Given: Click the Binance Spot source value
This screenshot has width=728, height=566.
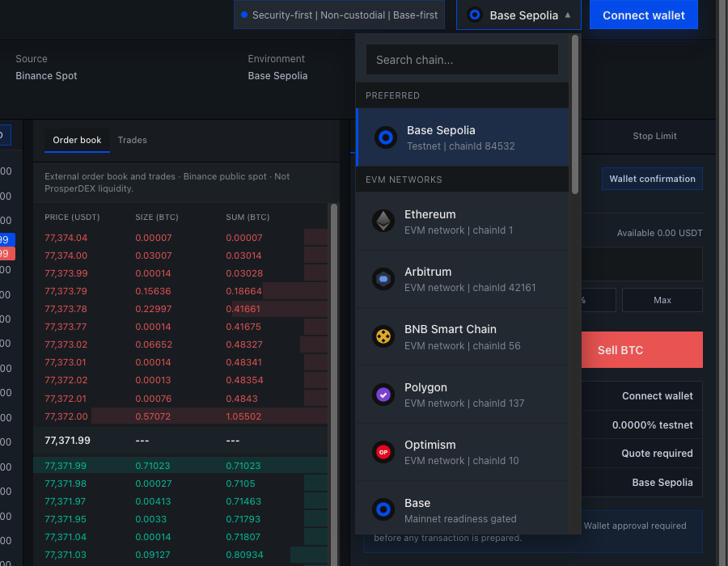Looking at the screenshot, I should click(46, 76).
